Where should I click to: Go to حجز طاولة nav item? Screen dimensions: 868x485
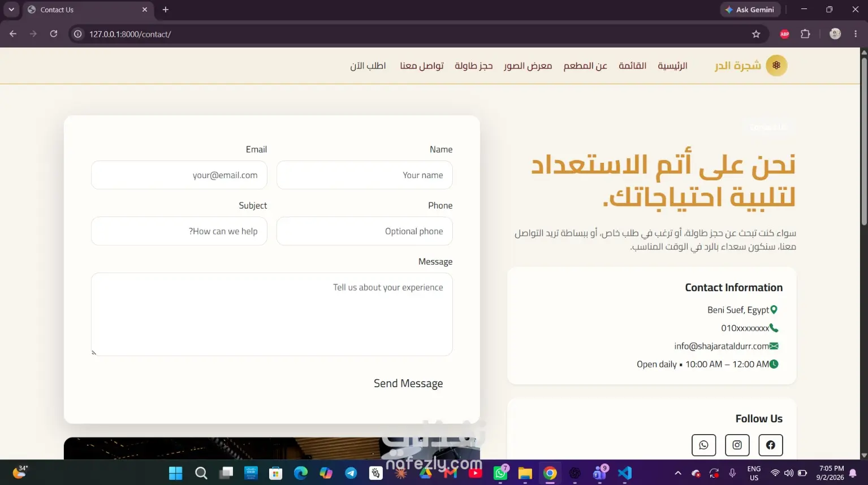(x=474, y=66)
